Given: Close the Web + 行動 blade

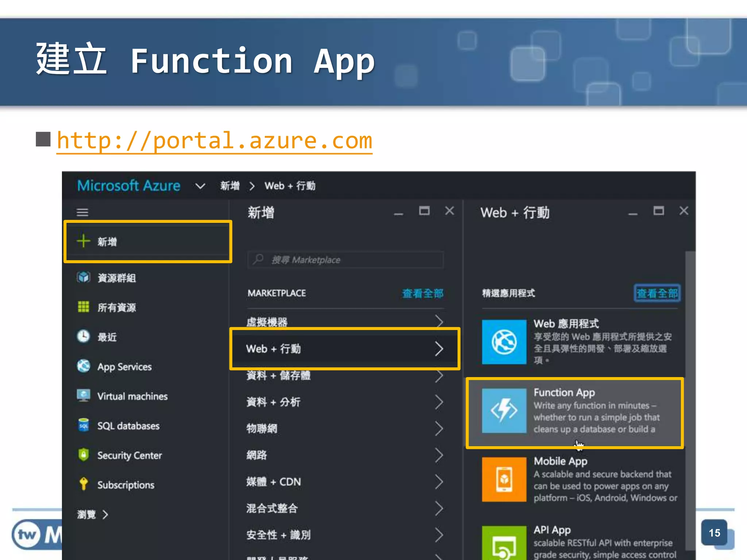Looking at the screenshot, I should (684, 211).
